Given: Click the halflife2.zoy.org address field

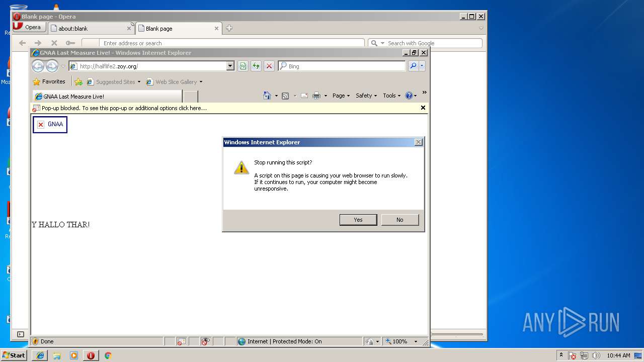Looking at the screenshot, I should pyautogui.click(x=147, y=66).
